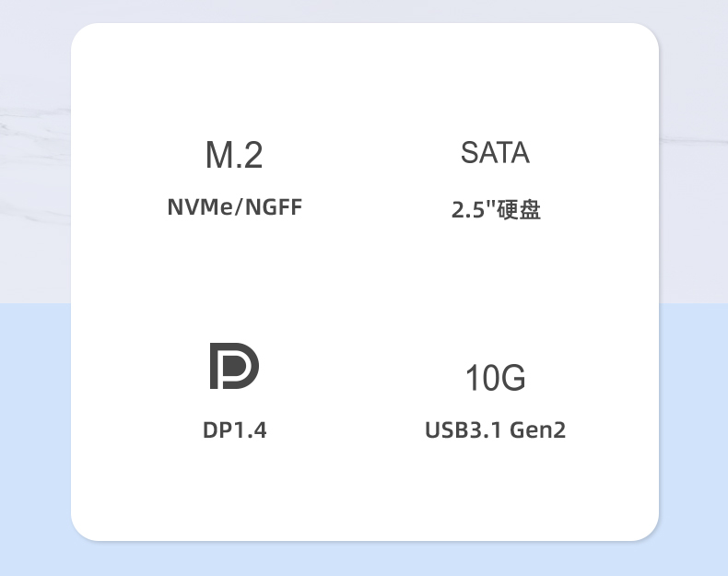Click the word Gen2 in the USB label
Image resolution: width=728 pixels, height=576 pixels.
(537, 429)
